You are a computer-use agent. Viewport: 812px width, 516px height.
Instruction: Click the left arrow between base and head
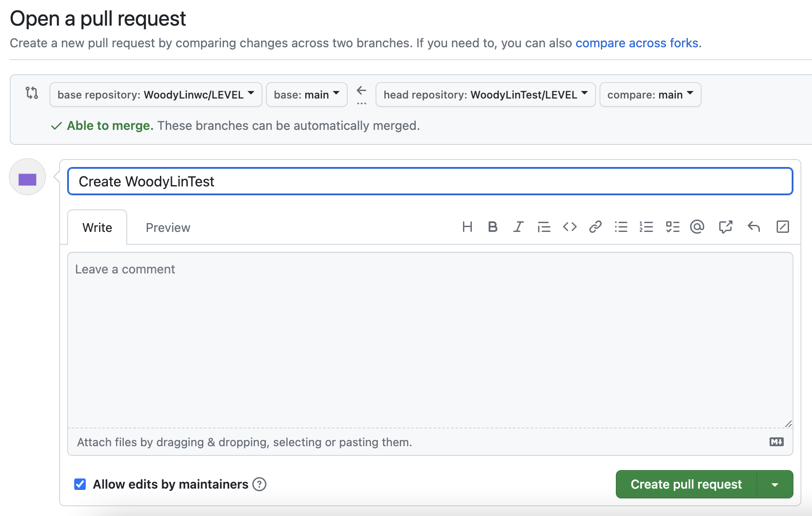coord(361,91)
